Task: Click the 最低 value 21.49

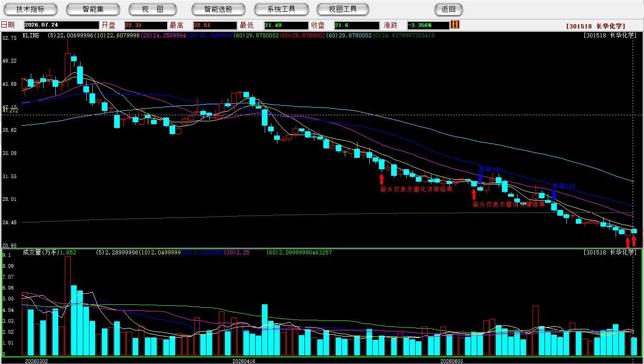Action: click(x=286, y=25)
